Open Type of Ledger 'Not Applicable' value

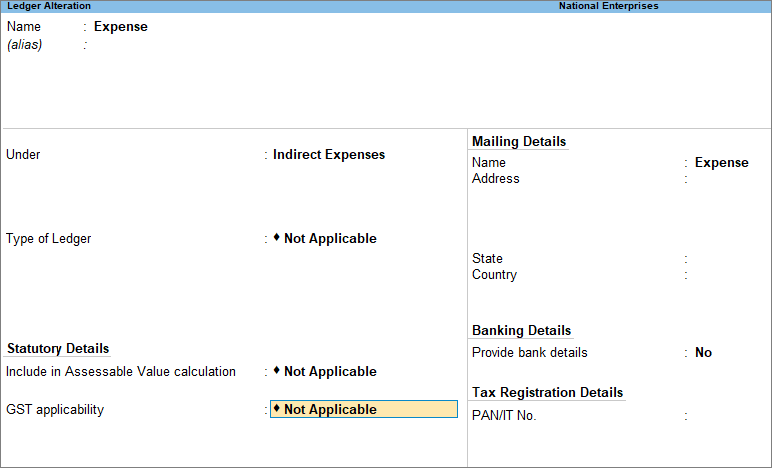coord(330,239)
